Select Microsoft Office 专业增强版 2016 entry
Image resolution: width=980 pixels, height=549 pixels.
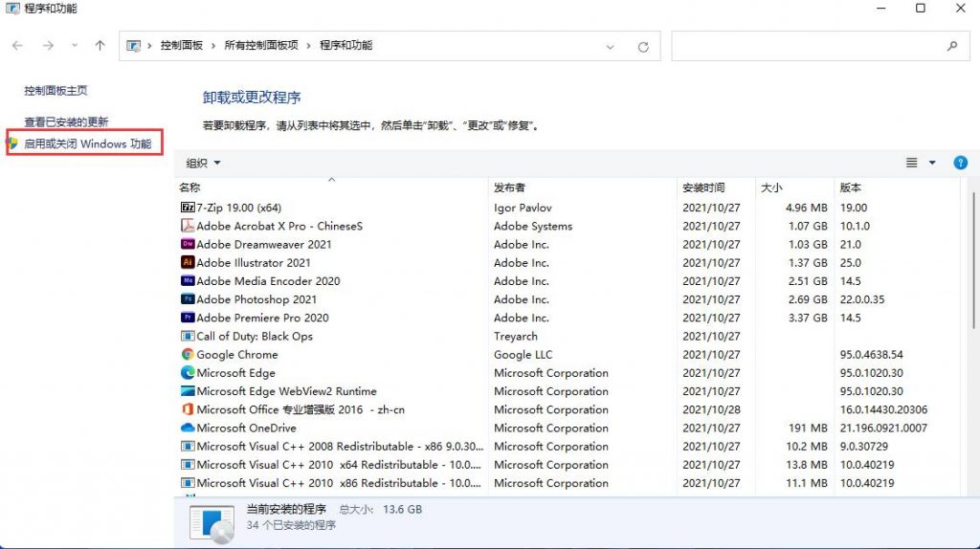pos(301,409)
